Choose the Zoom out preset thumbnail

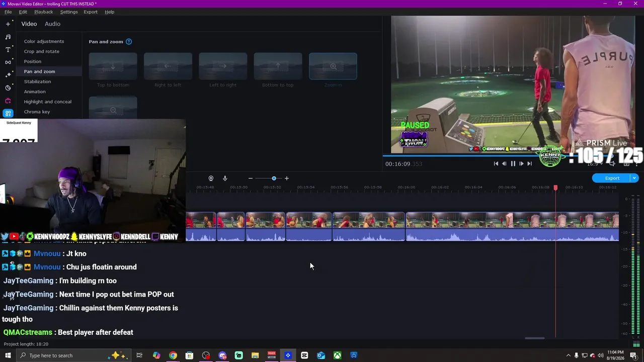click(113, 108)
